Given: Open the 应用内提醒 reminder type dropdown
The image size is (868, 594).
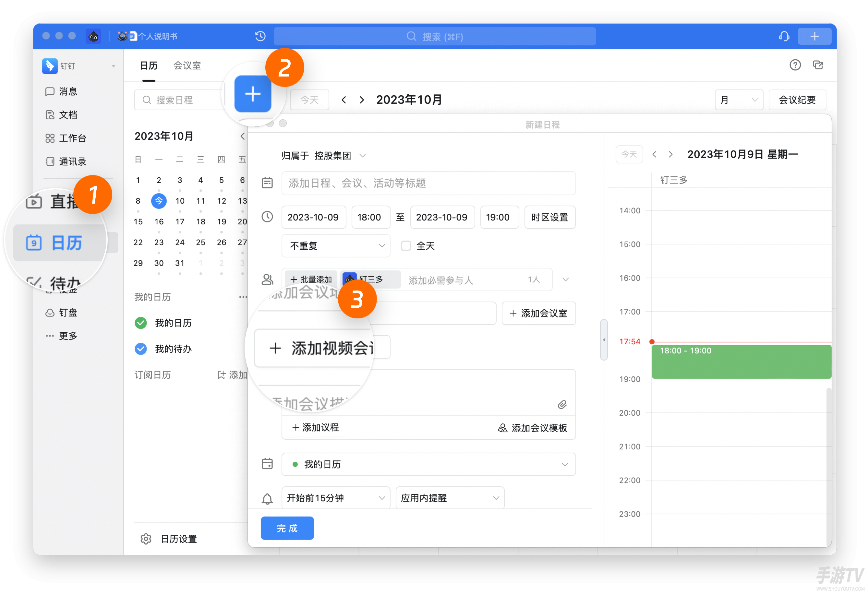Looking at the screenshot, I should [x=450, y=498].
